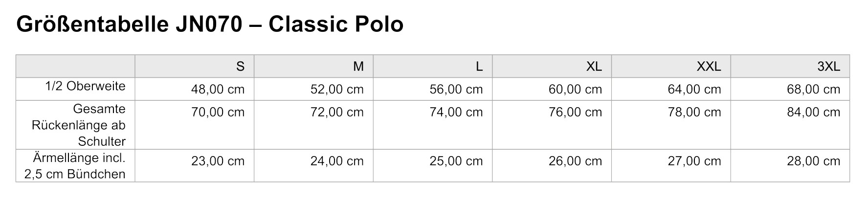The width and height of the screenshot is (868, 205).
Task: Select the 84,00 cm back length cell
Action: pyautogui.click(x=813, y=113)
